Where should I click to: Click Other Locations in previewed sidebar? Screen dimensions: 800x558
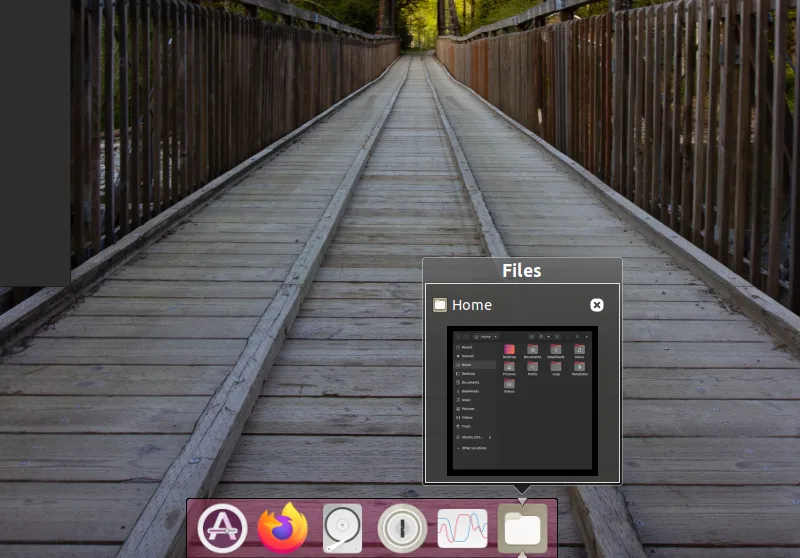point(471,448)
